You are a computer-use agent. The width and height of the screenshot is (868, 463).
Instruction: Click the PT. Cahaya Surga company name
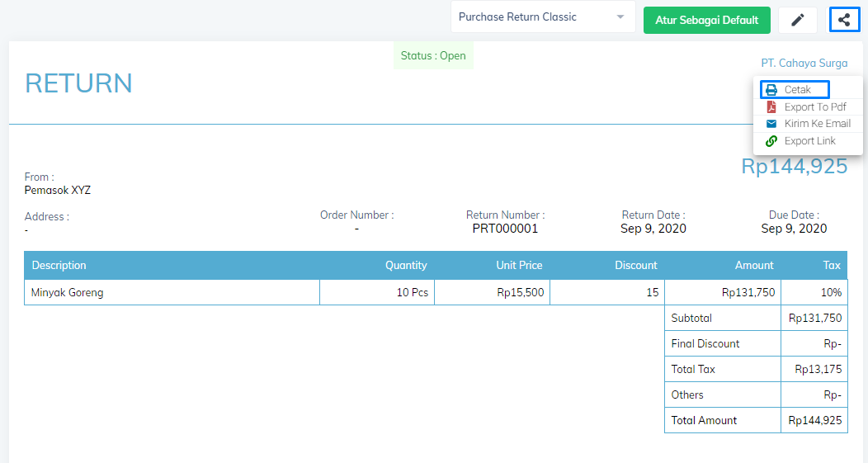click(x=804, y=63)
